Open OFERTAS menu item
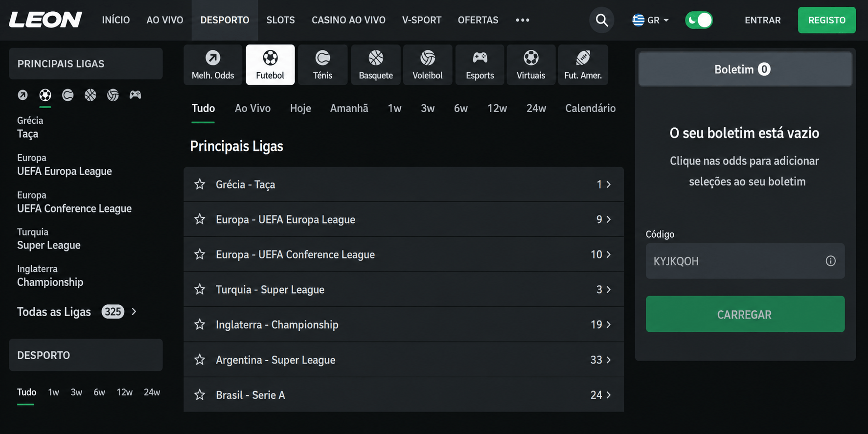 pyautogui.click(x=478, y=20)
